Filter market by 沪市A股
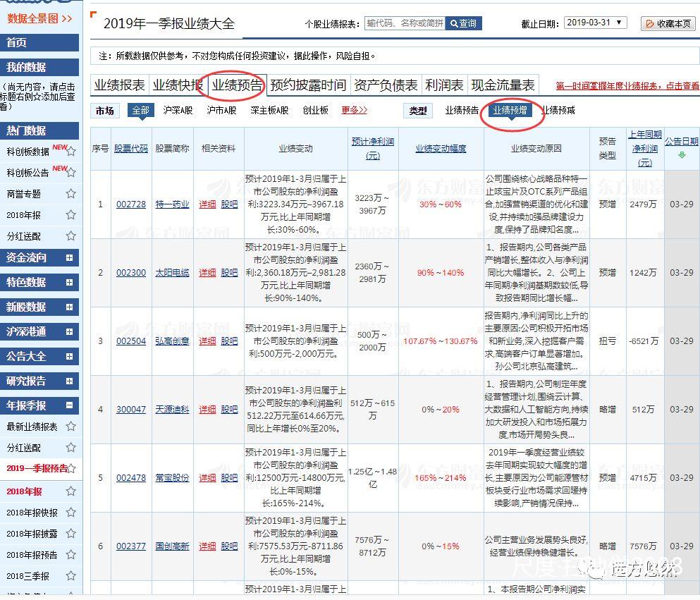 221,110
